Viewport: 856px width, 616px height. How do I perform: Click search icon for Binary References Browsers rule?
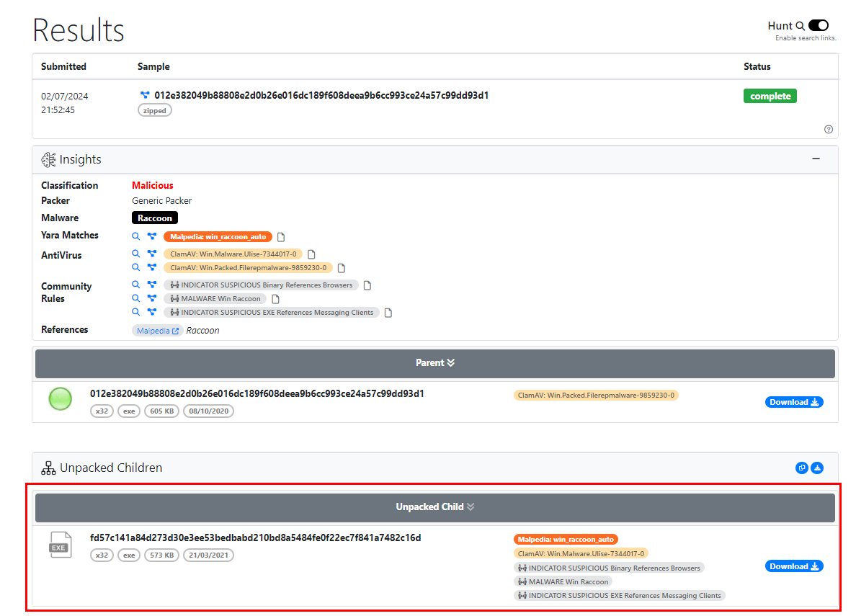136,285
